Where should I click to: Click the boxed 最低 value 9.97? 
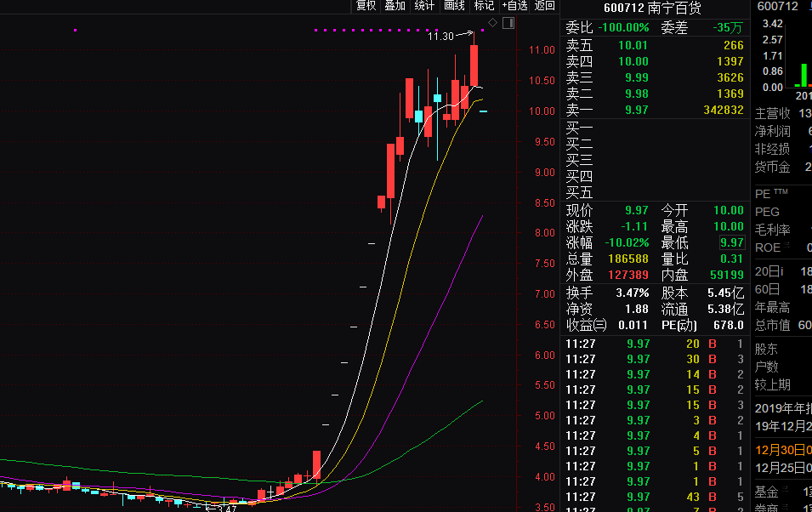coord(732,242)
